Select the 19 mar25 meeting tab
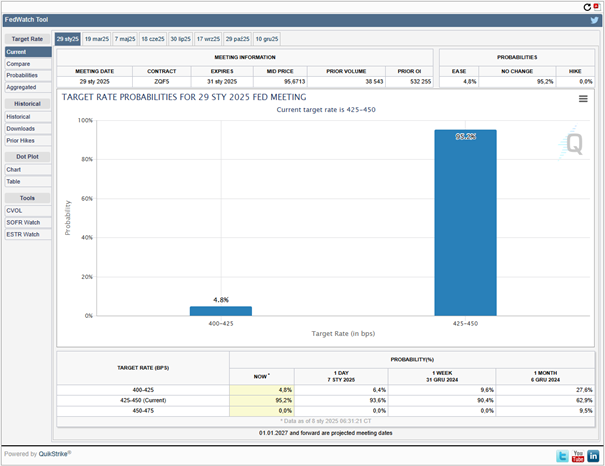The width and height of the screenshot is (605, 466). tap(97, 39)
